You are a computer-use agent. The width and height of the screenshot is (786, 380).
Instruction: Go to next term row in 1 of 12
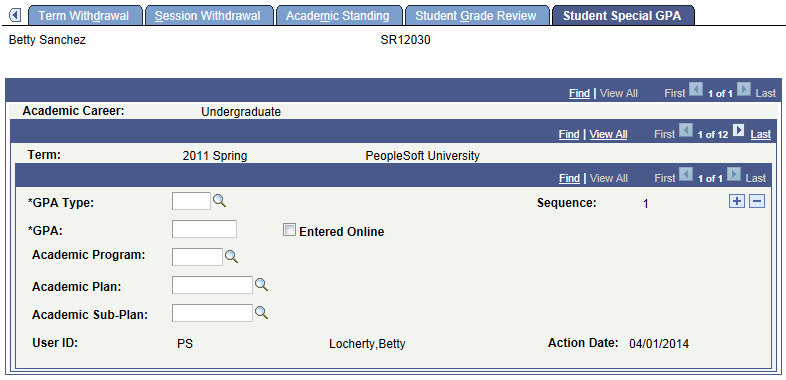(738, 131)
